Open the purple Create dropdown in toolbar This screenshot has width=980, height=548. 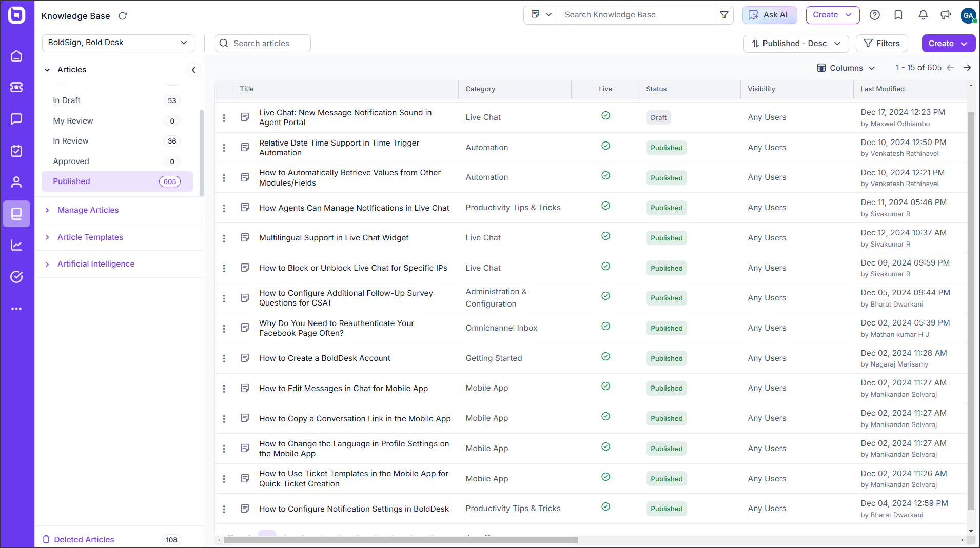click(948, 44)
